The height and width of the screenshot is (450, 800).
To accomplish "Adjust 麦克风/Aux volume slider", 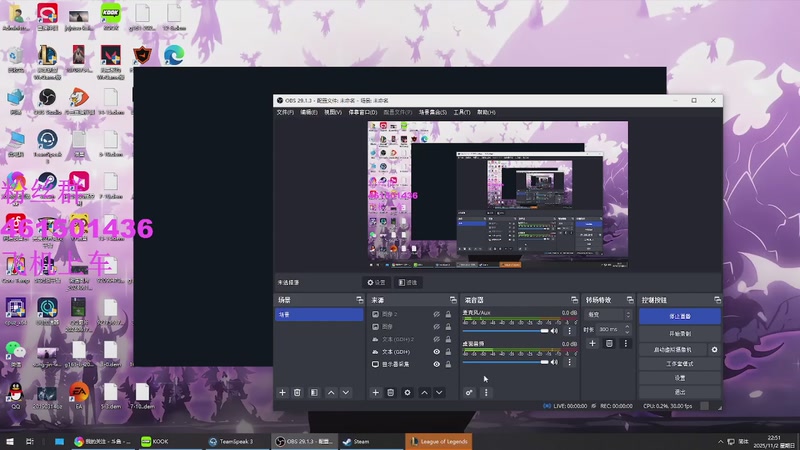I will pyautogui.click(x=506, y=331).
